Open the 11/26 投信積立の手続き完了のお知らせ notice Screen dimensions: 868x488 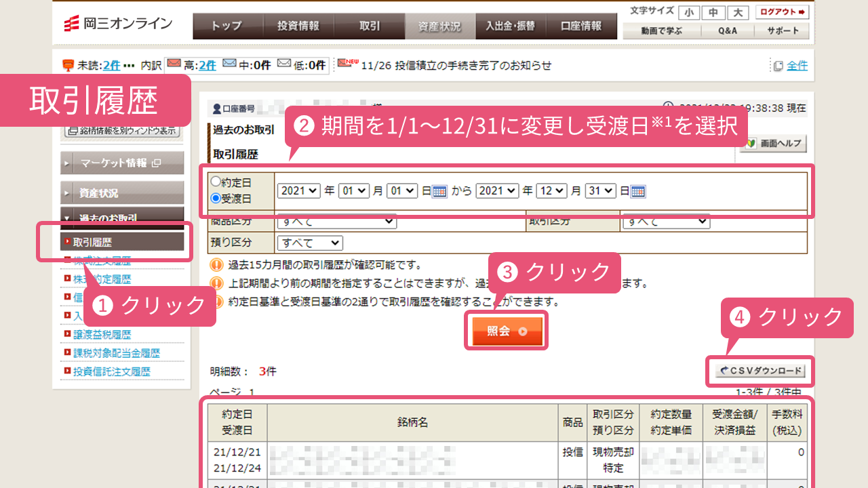point(456,66)
